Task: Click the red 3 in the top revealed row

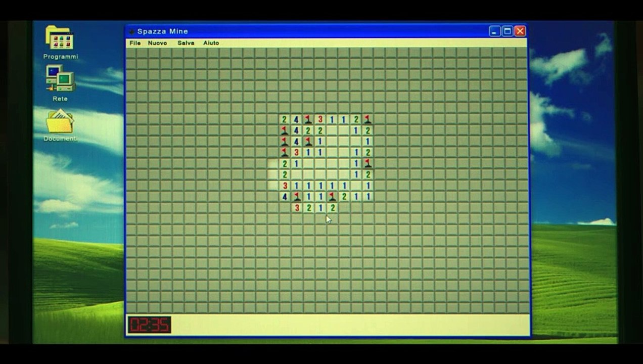Action: (x=320, y=119)
